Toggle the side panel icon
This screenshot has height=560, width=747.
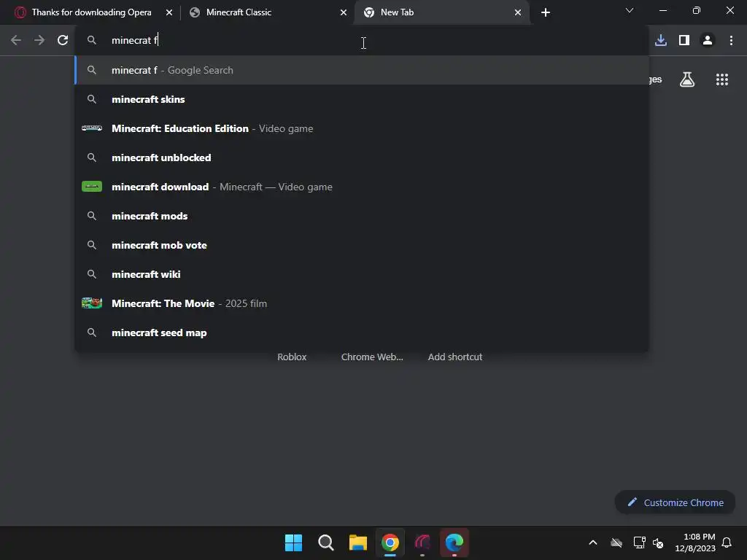(x=684, y=41)
